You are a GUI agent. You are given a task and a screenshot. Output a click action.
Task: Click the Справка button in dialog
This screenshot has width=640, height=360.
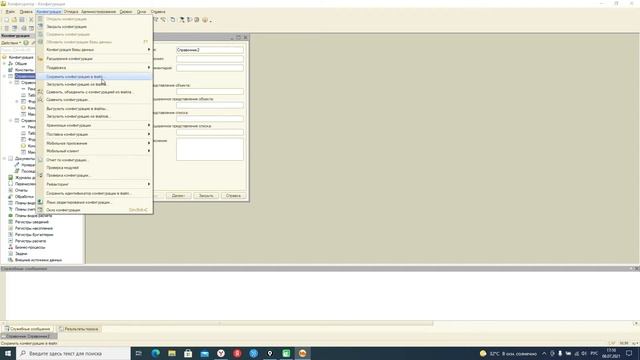(233, 196)
